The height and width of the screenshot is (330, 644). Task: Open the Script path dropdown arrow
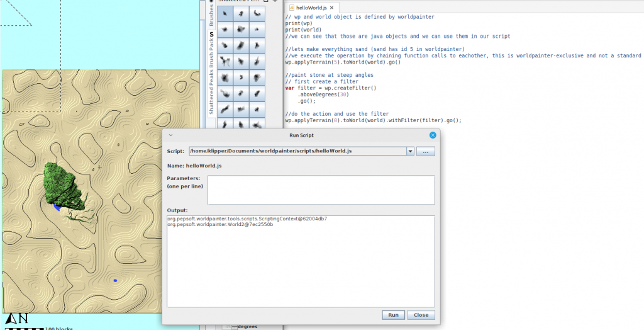(411, 151)
